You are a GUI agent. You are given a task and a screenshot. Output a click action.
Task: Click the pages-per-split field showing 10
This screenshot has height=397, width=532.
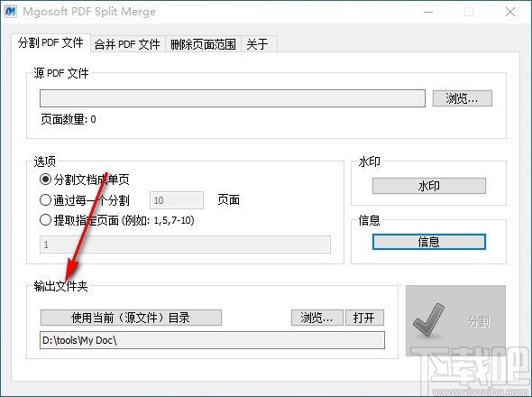(x=177, y=200)
